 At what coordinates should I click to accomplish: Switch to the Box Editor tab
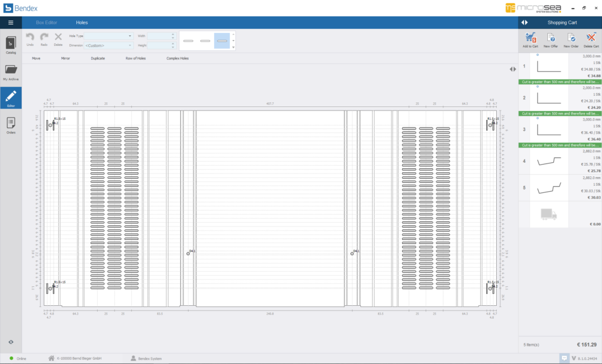[x=46, y=22]
